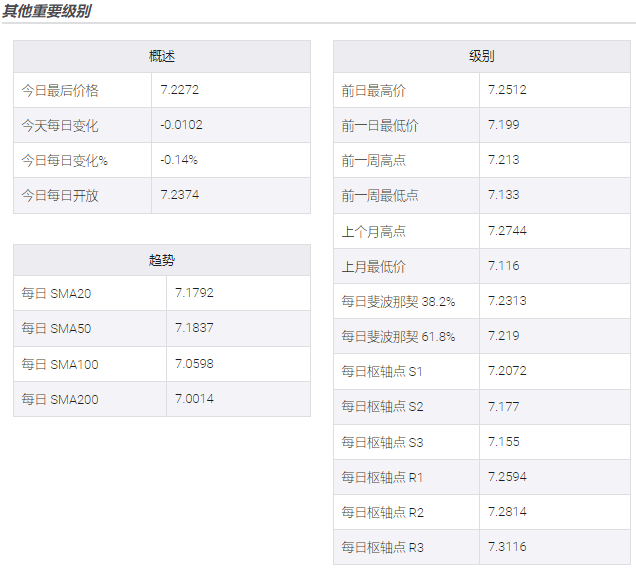Click the 每日枢轴点 R2 label
Screen dimensions: 636x583
click(x=382, y=512)
